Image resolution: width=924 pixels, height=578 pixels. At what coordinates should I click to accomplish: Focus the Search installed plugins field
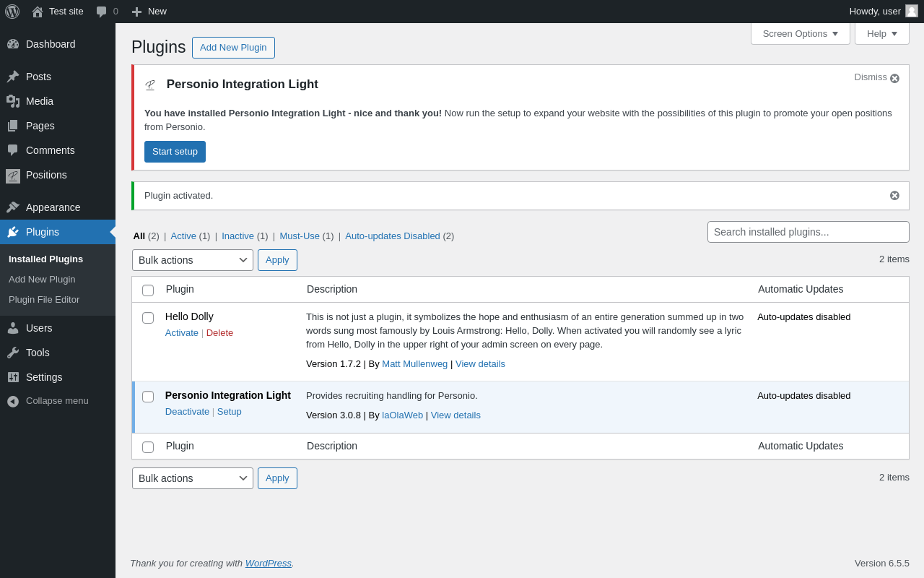[808, 232]
